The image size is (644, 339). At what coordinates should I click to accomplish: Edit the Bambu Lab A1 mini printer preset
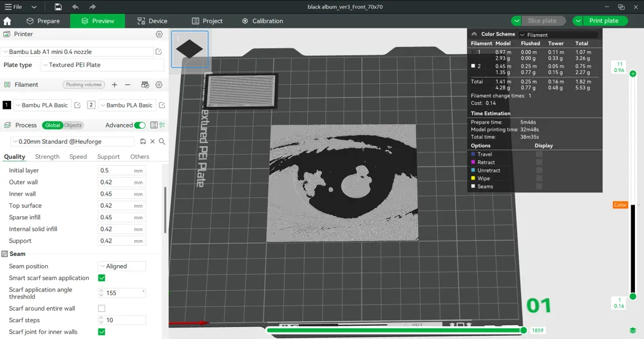click(158, 51)
